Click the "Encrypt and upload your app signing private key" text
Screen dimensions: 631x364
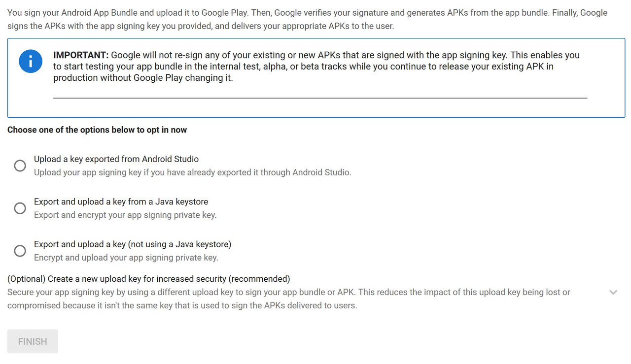126,258
